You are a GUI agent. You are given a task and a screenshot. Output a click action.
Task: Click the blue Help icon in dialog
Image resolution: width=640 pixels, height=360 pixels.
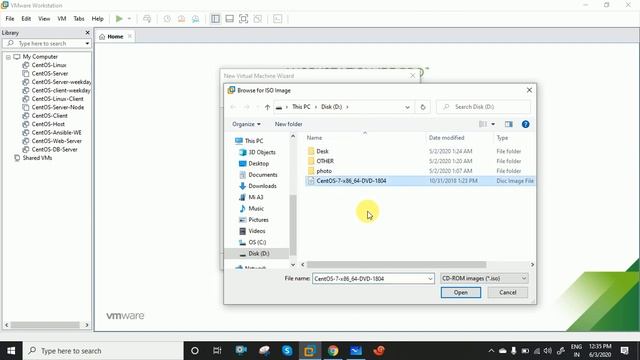tap(525, 124)
